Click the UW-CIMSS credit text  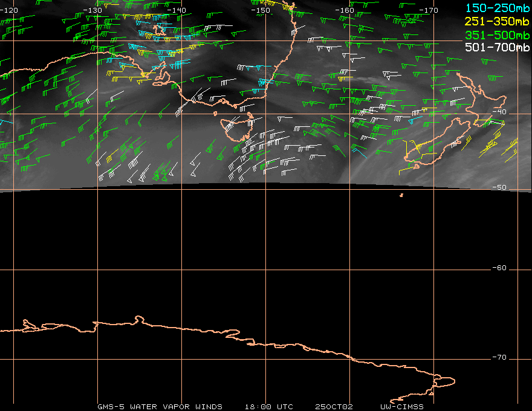[x=401, y=407]
